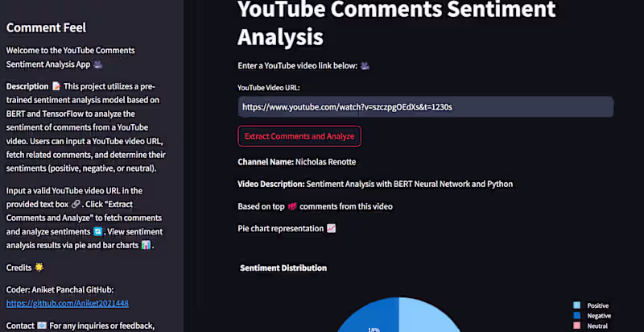Click the refresh emoji after analyze sentiments
This screenshot has height=332, width=644.
97,232
